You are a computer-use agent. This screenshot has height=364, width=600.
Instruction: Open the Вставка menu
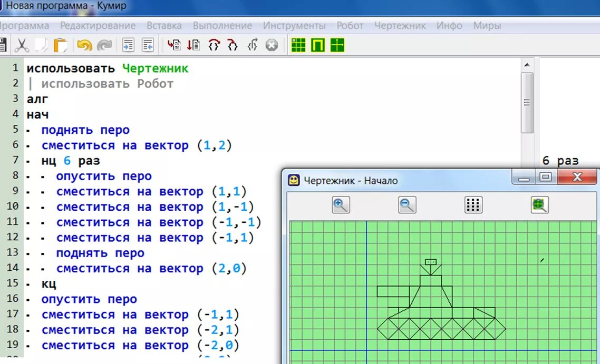tap(164, 26)
